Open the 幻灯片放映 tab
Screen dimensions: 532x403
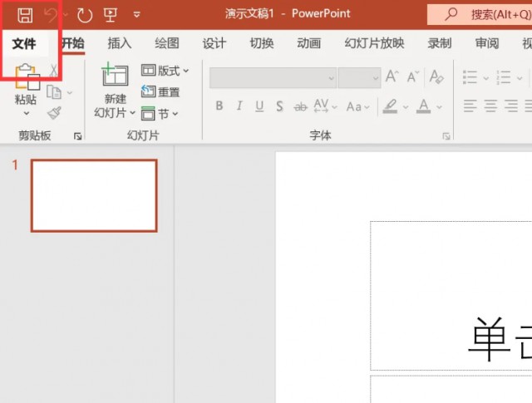(374, 43)
